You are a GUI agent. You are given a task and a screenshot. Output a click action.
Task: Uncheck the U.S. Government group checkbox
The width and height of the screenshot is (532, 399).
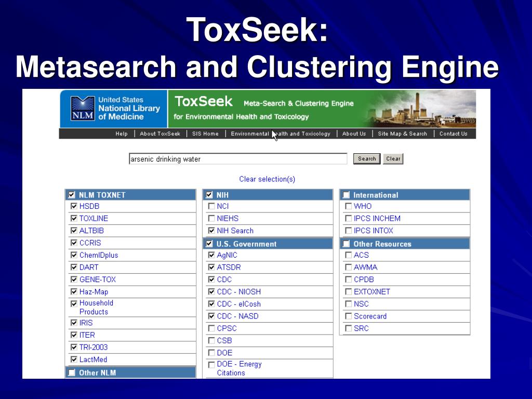[209, 244]
